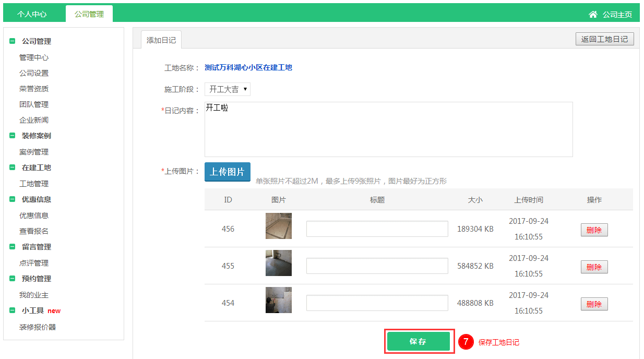Switch to the 个人中心 tab
This screenshot has height=359, width=644.
(x=32, y=14)
